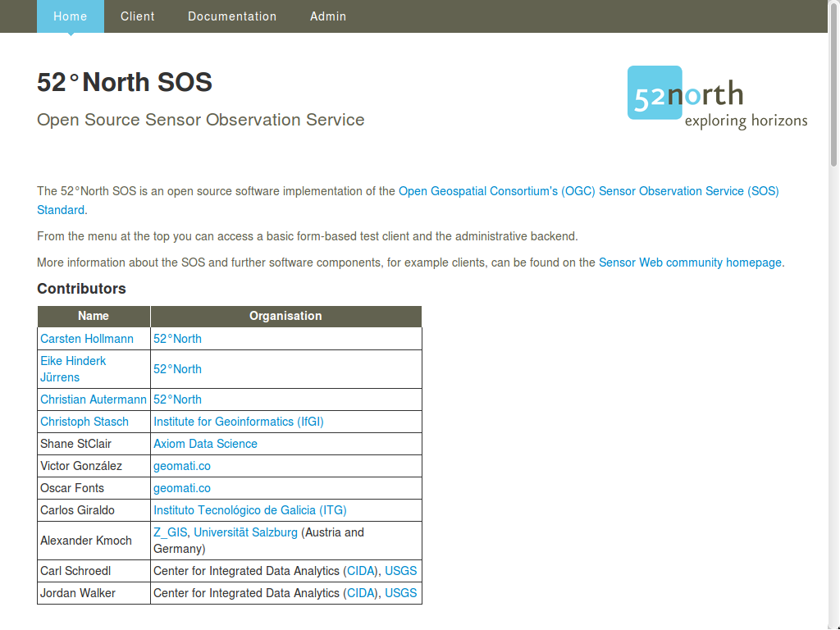Switch to the Client menu item
The height and width of the screenshot is (630, 840).
[138, 16]
